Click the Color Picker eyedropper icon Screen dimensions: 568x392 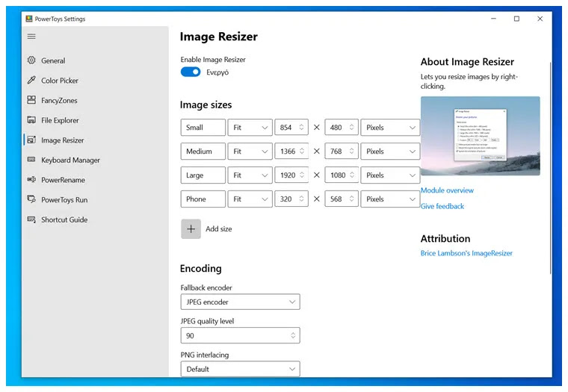click(x=31, y=80)
